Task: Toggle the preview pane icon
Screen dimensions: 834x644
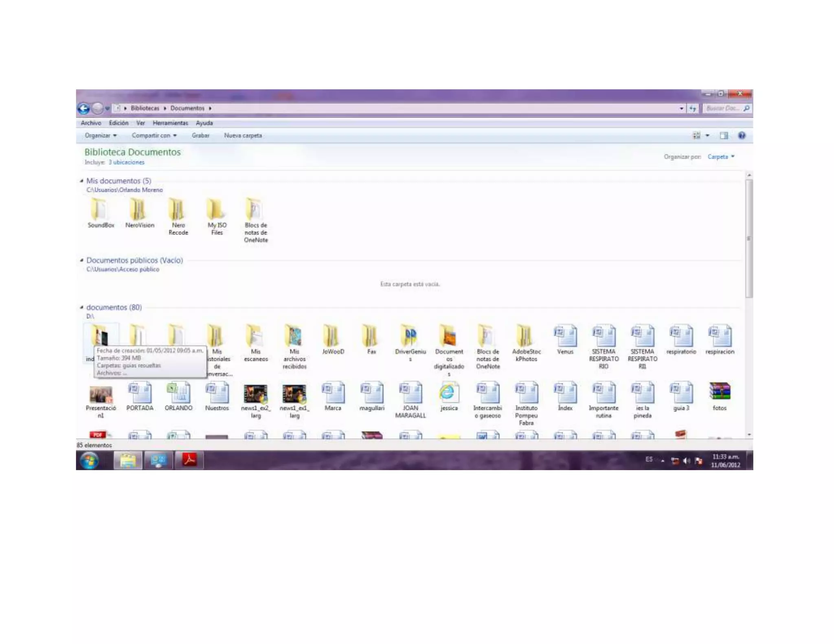Action: (724, 136)
